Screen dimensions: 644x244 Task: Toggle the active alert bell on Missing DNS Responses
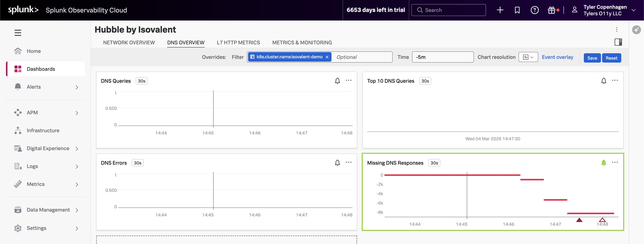604,162
